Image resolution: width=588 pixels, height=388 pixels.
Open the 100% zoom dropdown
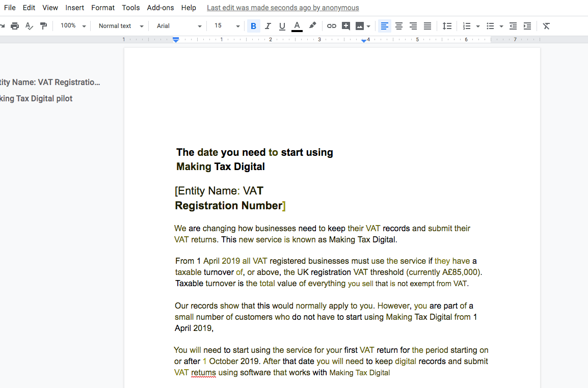click(x=73, y=26)
